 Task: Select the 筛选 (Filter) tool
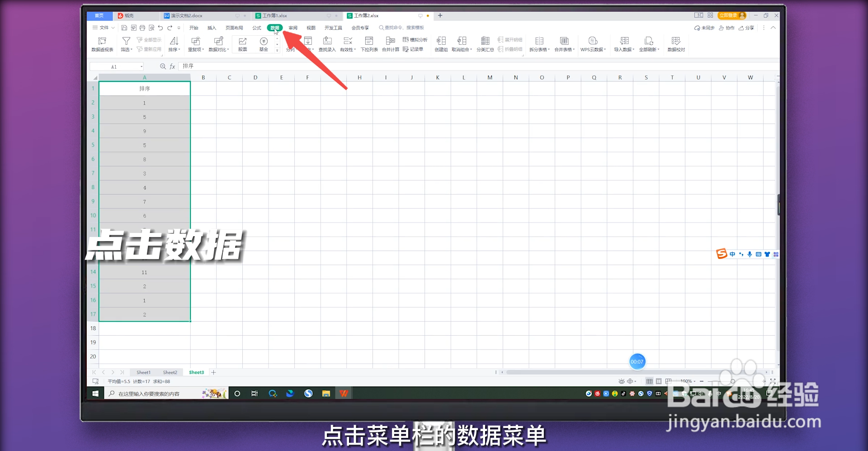125,44
